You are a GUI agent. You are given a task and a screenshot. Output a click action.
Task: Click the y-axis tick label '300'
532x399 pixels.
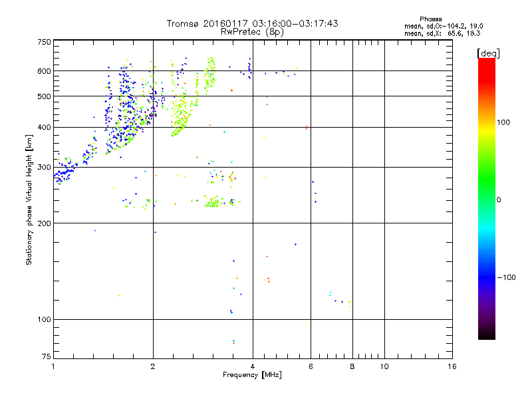44,168
